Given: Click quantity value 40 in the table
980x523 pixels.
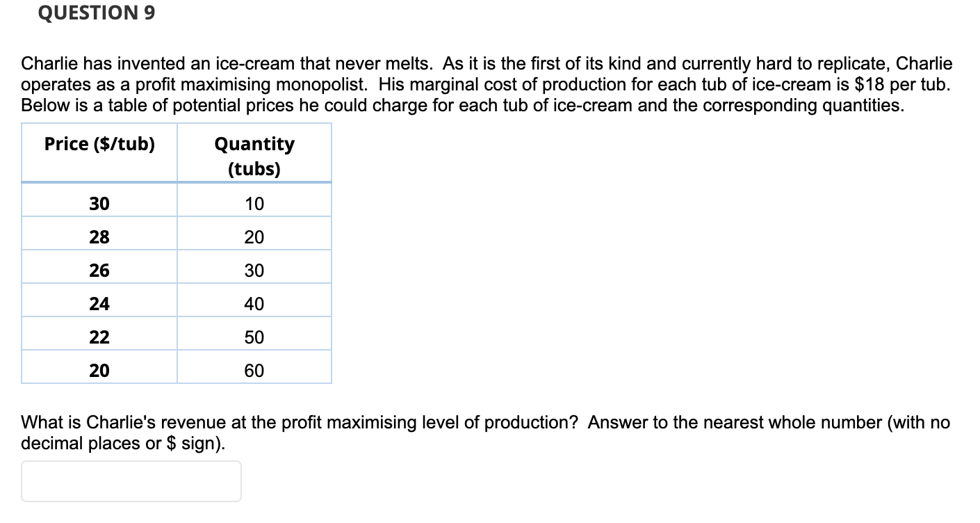Looking at the screenshot, I should tap(254, 303).
